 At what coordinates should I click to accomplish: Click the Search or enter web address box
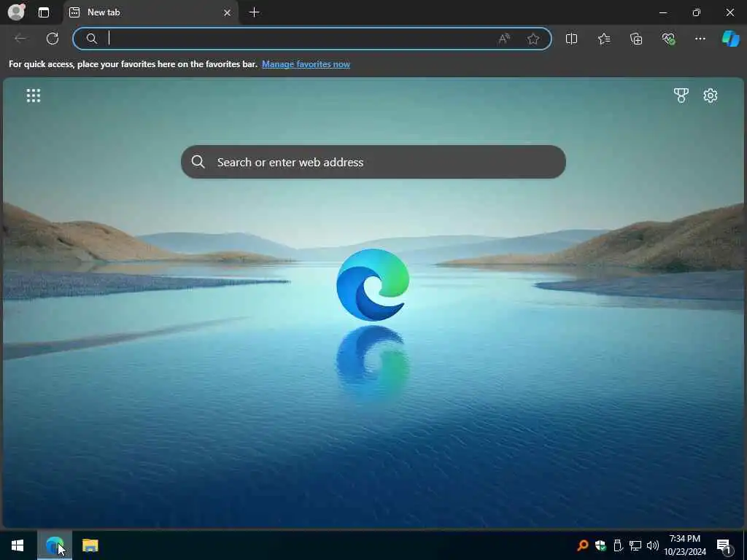tap(373, 162)
